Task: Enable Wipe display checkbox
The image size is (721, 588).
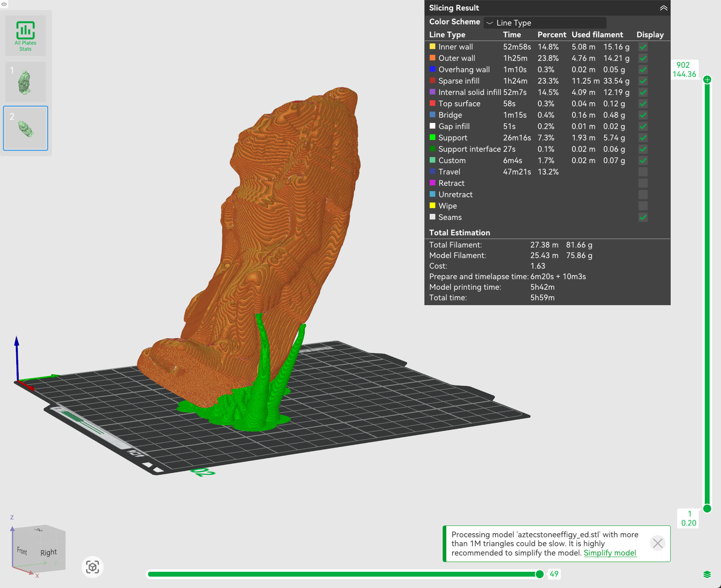Action: (643, 206)
